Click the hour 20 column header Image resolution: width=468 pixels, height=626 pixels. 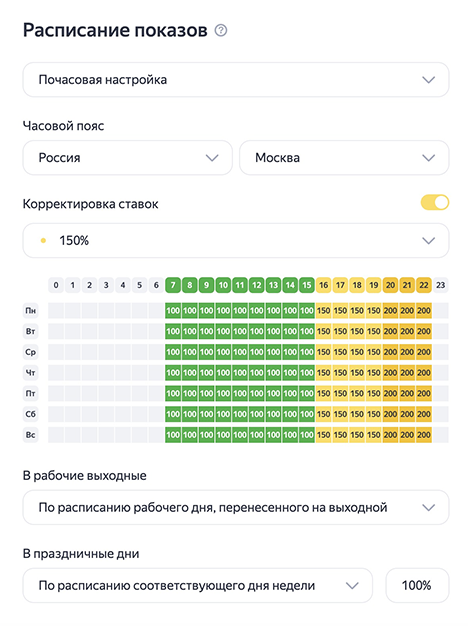click(390, 285)
